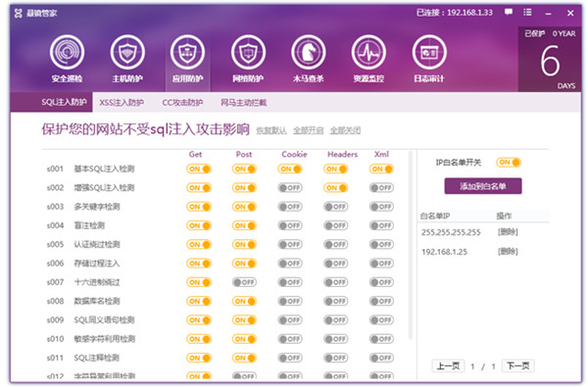Click the message bubble icon in title bar
The width and height of the screenshot is (588, 387).
509,13
